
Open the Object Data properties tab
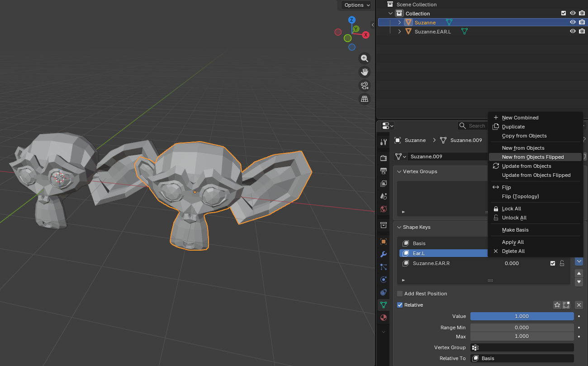pyautogui.click(x=384, y=305)
